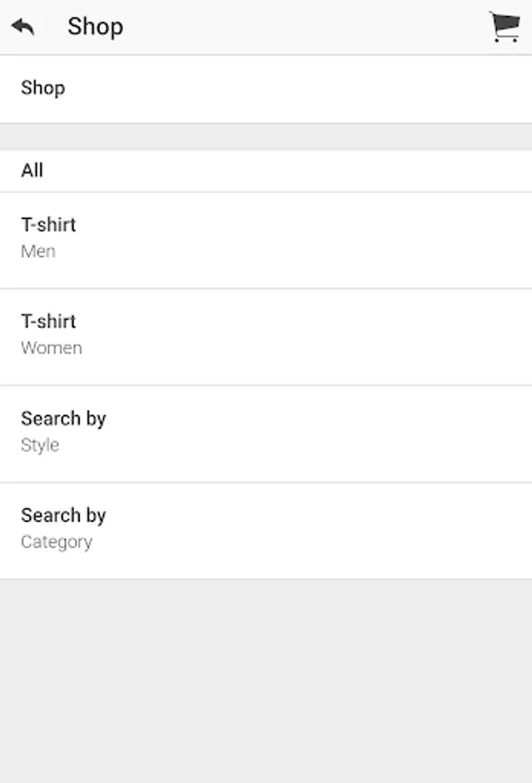Click the Shop title in header
This screenshot has width=532, height=783.
(96, 27)
